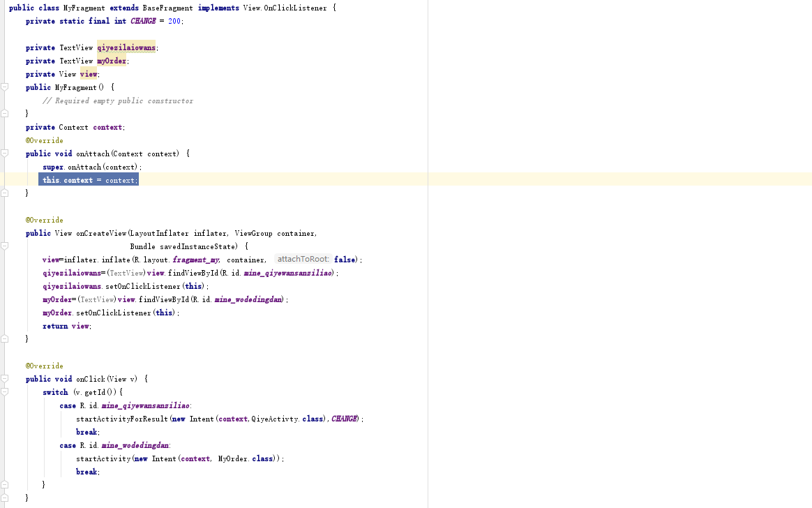Click qiyeziliaowans.setOnClickListener call
The width and height of the screenshot is (812, 508).
tap(126, 286)
